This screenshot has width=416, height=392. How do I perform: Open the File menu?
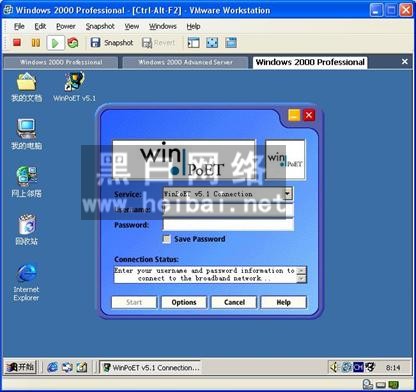pos(19,26)
